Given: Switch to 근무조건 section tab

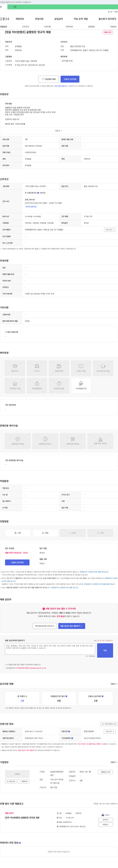Looking at the screenshot, I should click(25, 27).
